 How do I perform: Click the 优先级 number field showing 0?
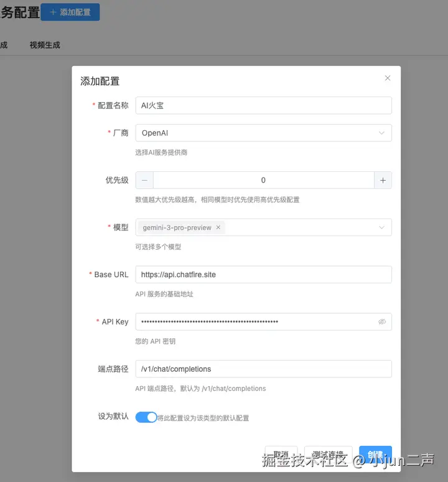pyautogui.click(x=263, y=180)
